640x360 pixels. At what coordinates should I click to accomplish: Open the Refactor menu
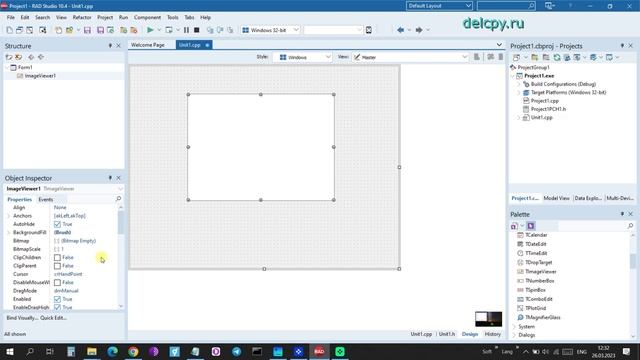coord(82,18)
